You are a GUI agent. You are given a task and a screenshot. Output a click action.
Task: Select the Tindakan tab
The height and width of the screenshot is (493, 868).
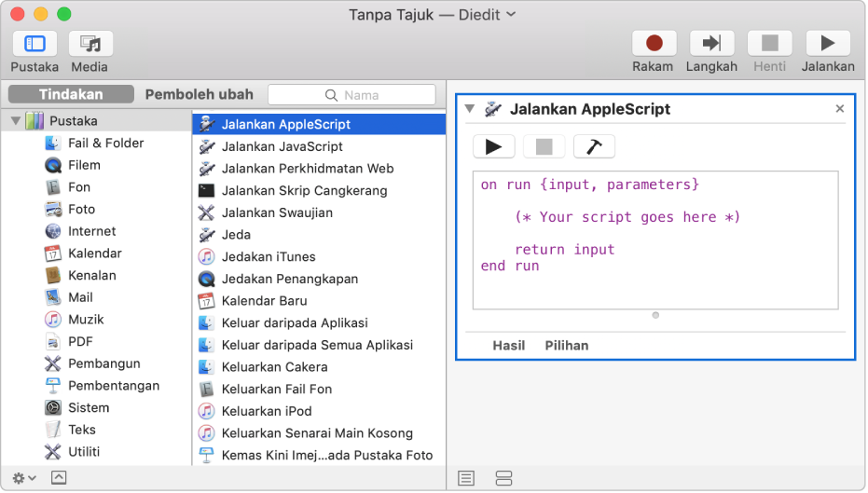[71, 94]
